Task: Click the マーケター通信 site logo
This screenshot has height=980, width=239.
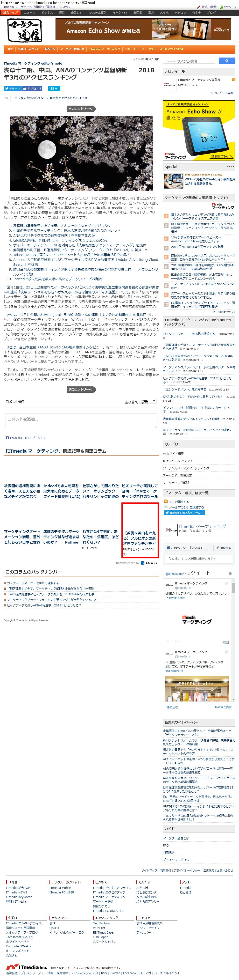Action: click(x=25, y=30)
